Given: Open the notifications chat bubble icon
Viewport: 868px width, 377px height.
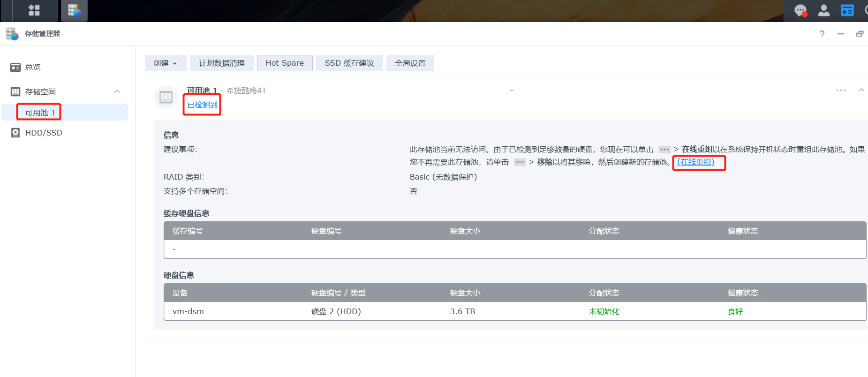Looking at the screenshot, I should coord(800,10).
